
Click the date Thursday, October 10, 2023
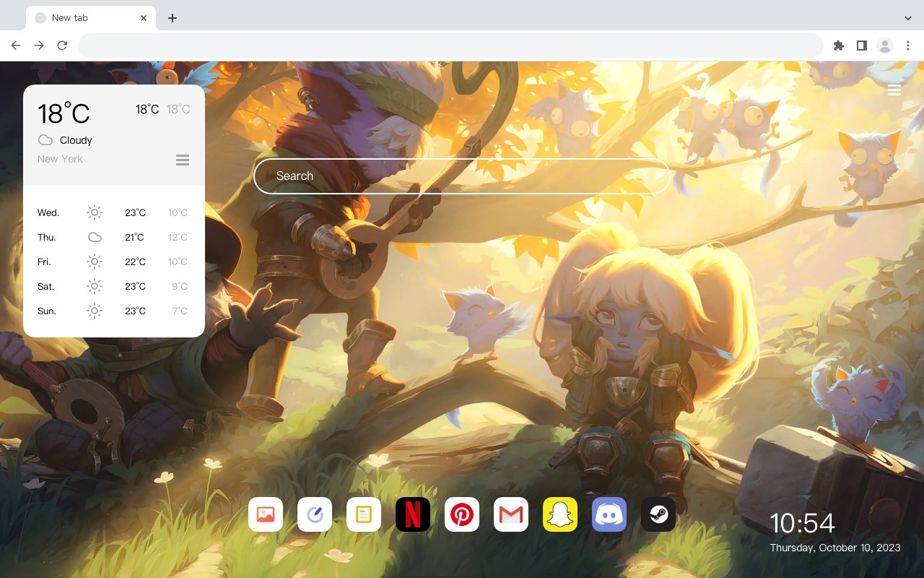(835, 548)
